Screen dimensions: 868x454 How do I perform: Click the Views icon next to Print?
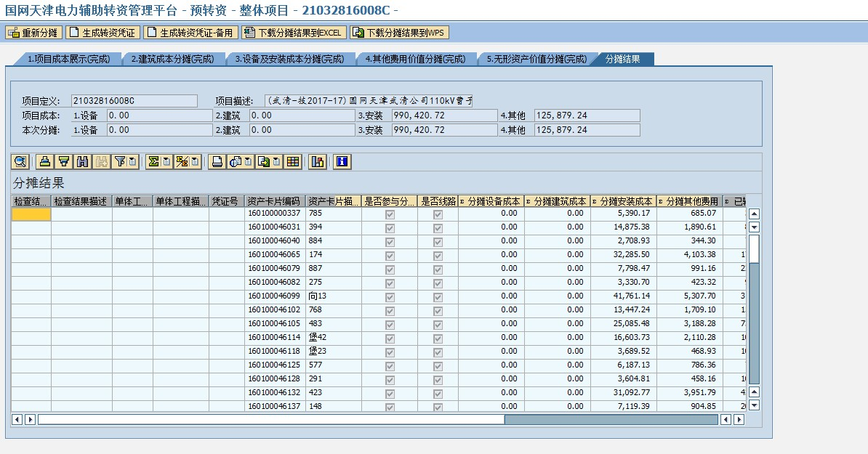pos(236,161)
